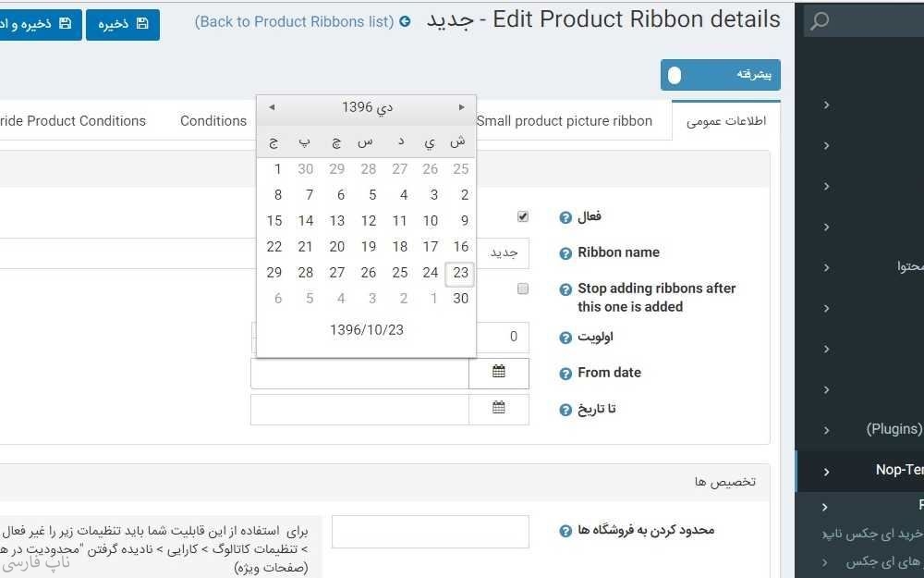Click help icon beside Ribbon name
Viewport: 924px width, 578px height.
coord(565,253)
